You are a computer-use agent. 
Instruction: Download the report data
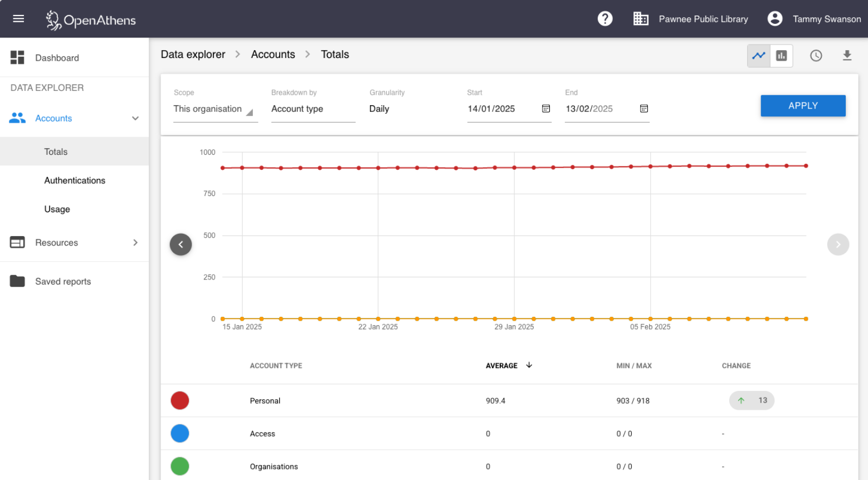(847, 56)
